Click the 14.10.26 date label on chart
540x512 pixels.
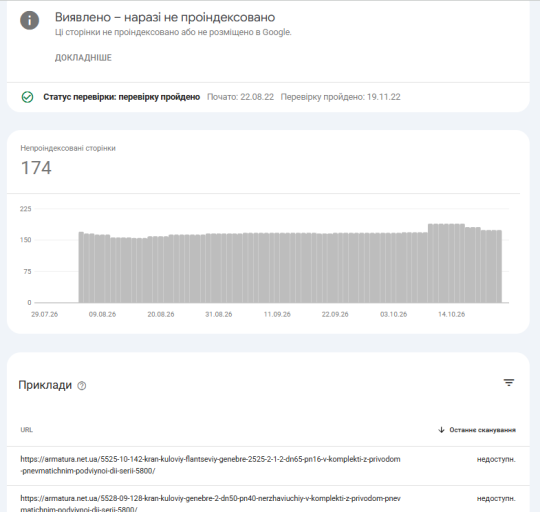click(451, 314)
